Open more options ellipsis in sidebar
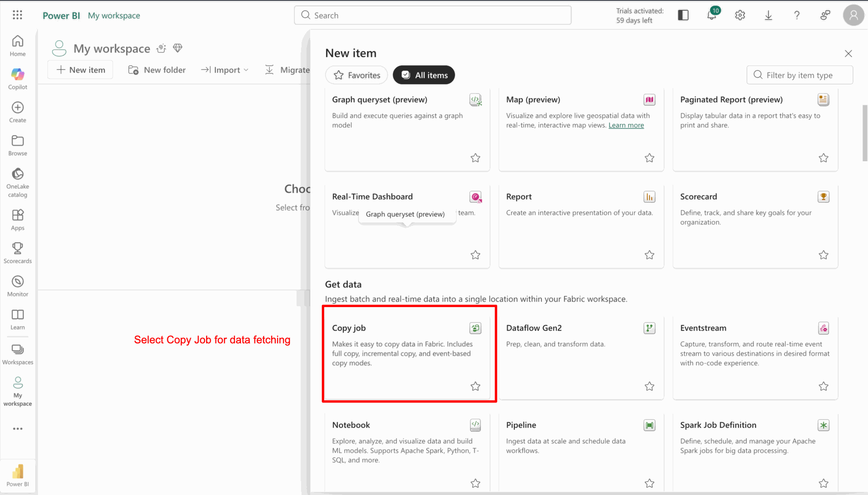 pos(18,429)
